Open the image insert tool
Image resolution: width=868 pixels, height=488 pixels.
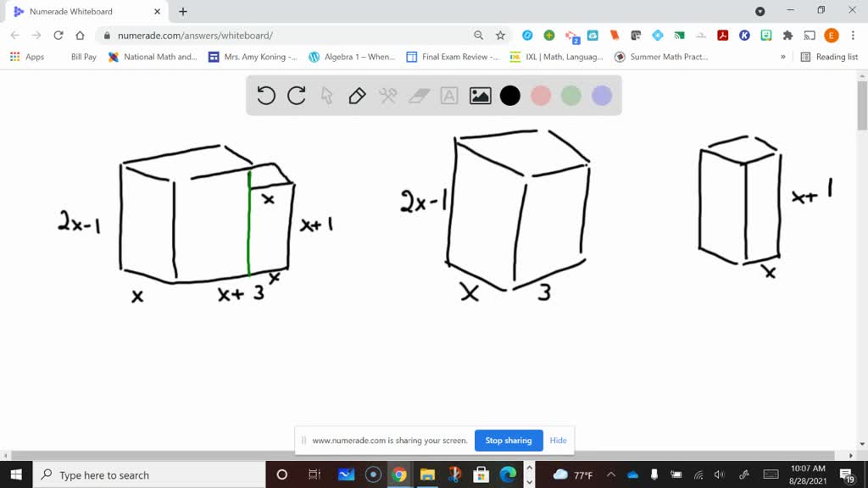pos(480,96)
